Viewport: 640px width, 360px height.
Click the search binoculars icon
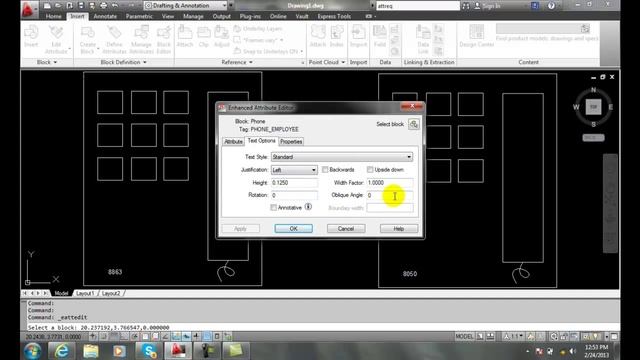[x=466, y=6]
